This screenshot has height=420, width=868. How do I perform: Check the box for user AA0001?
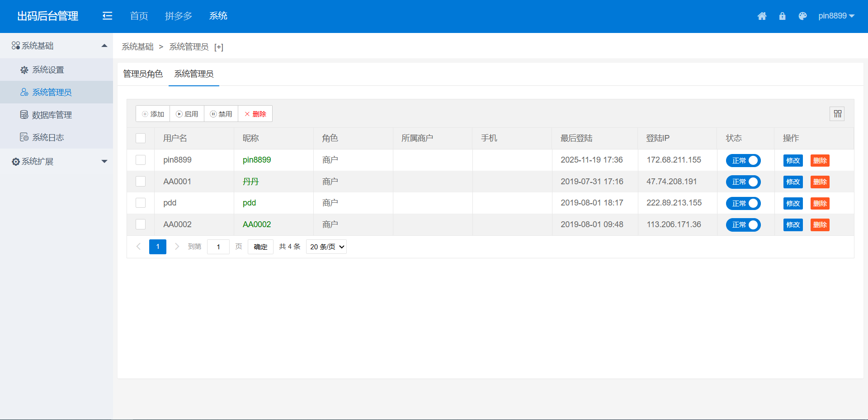141,182
